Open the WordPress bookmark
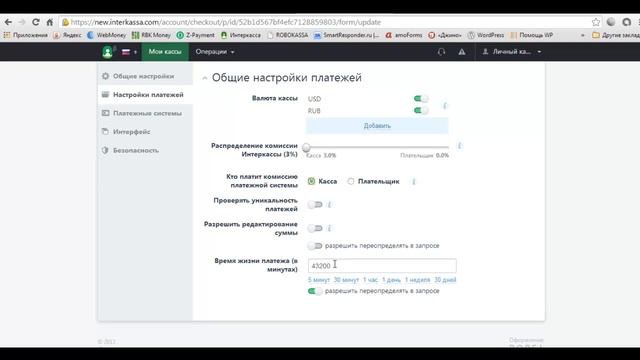 (x=486, y=36)
